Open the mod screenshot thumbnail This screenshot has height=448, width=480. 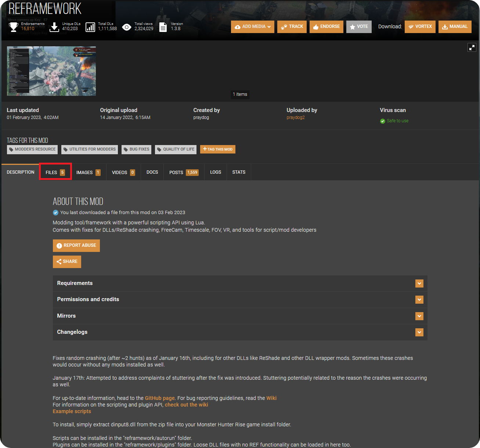(51, 71)
